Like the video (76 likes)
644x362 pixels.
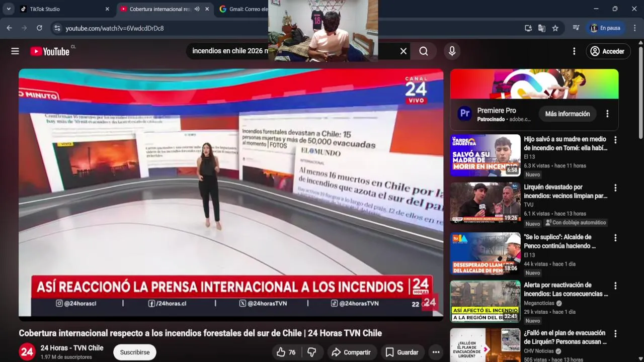point(286,352)
